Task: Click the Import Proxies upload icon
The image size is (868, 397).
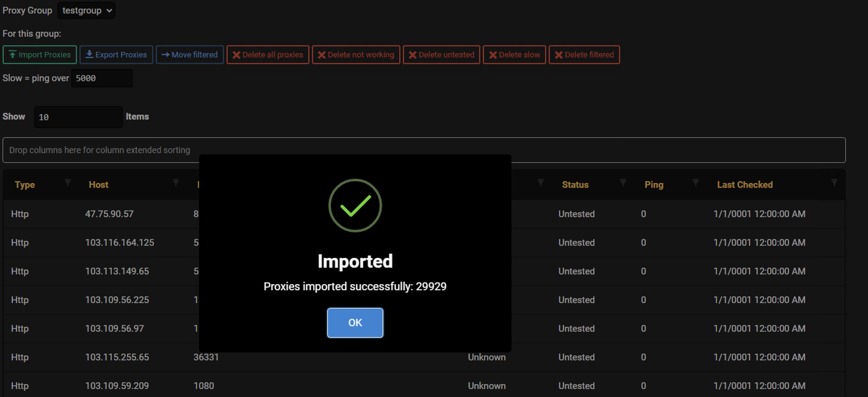Action: 12,55
